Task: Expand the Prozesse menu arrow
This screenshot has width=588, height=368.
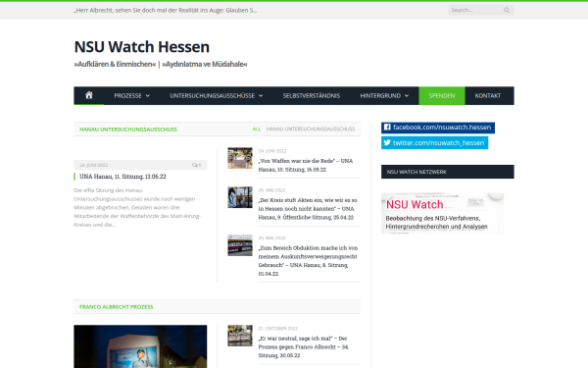Action: tap(147, 96)
